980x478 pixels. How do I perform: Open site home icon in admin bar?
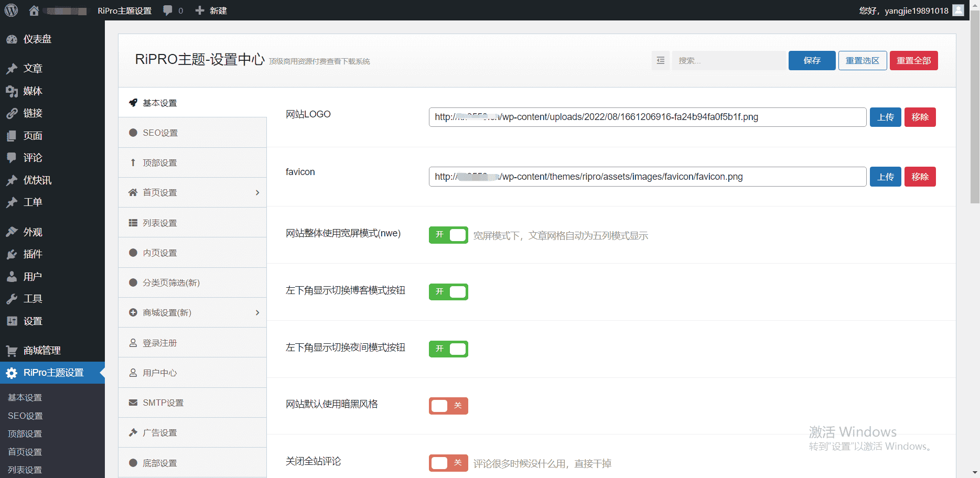pos(34,10)
